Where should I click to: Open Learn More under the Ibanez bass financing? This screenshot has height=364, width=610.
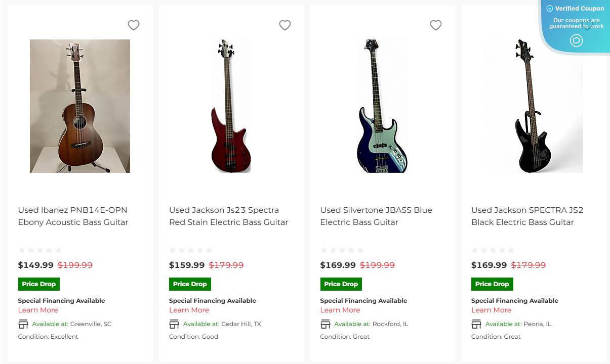(37, 310)
